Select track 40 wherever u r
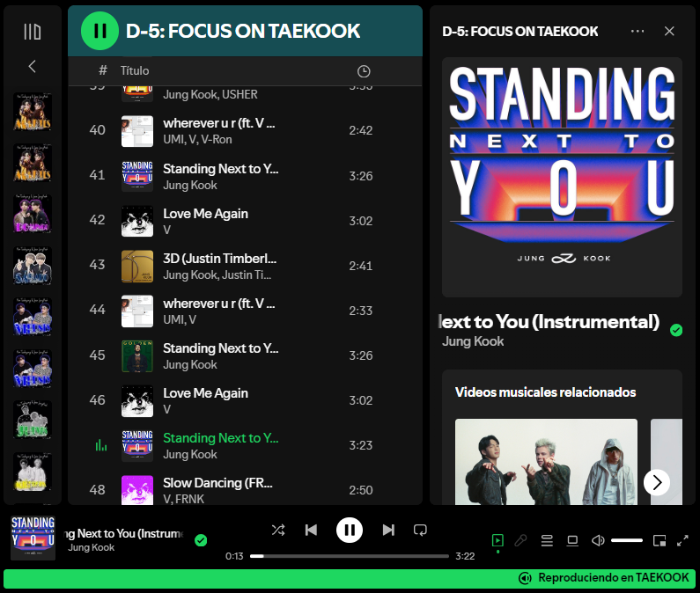 [245, 131]
